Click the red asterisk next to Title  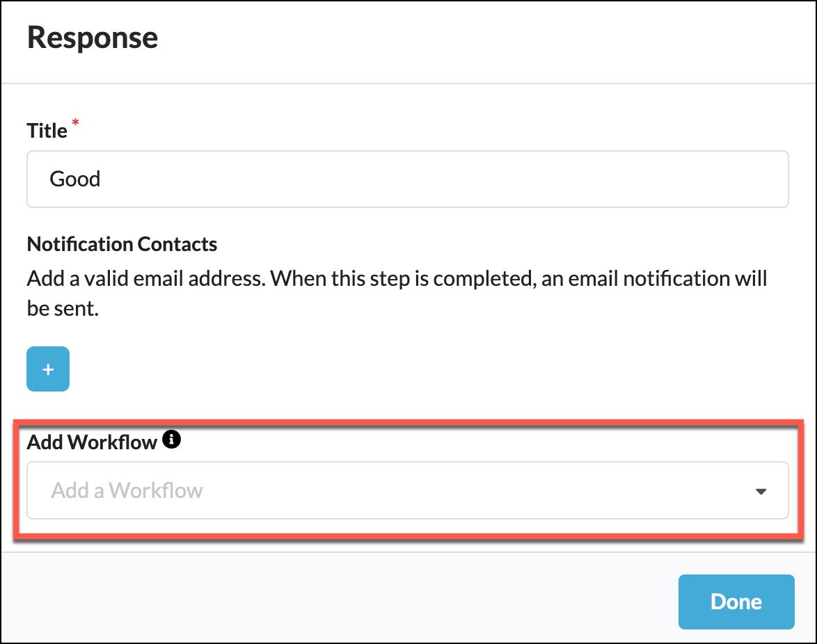coord(74,124)
